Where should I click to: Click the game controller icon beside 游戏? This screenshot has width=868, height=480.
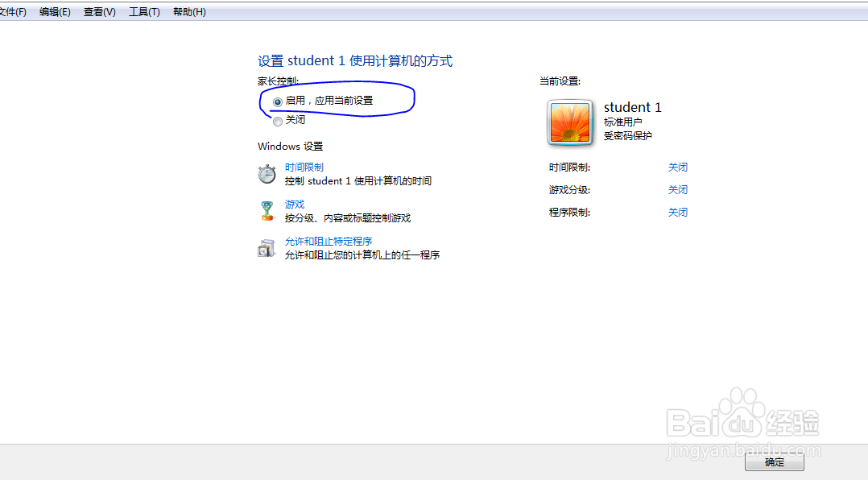(x=267, y=209)
